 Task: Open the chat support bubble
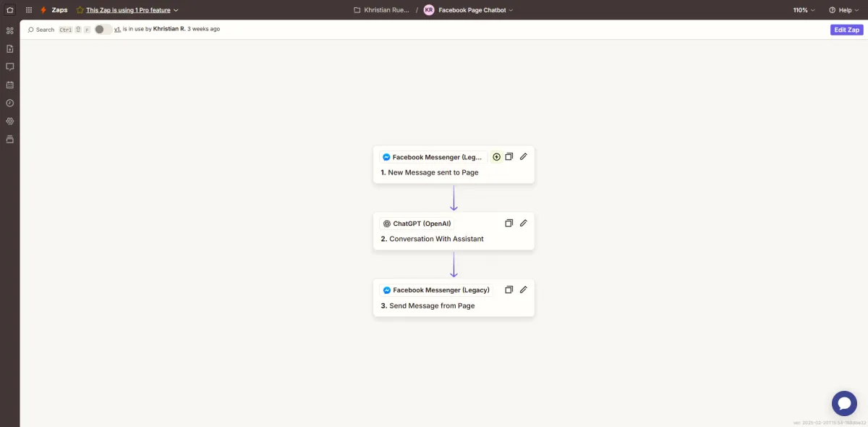[844, 403]
